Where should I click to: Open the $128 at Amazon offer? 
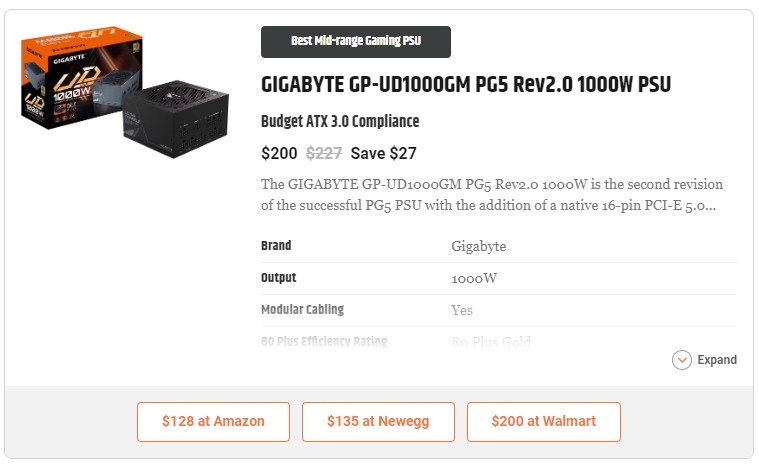tap(213, 422)
